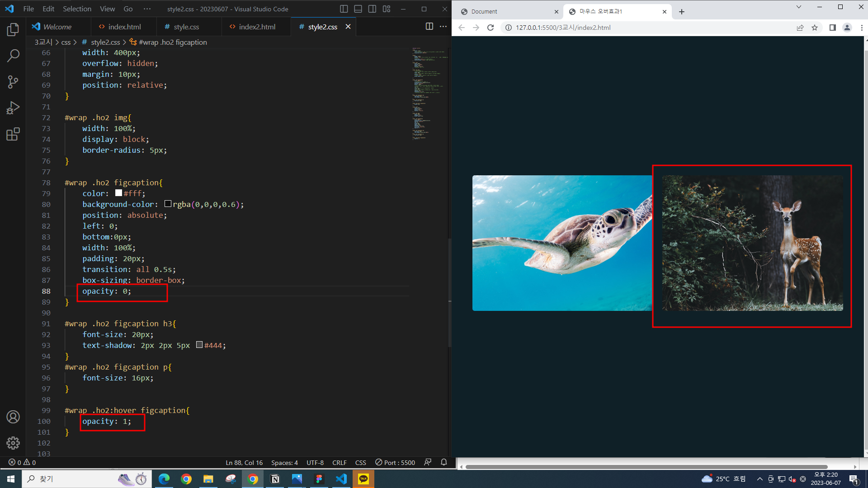The height and width of the screenshot is (488, 868).
Task: Click the Spaces: 4 indentation status button
Action: 284,463
